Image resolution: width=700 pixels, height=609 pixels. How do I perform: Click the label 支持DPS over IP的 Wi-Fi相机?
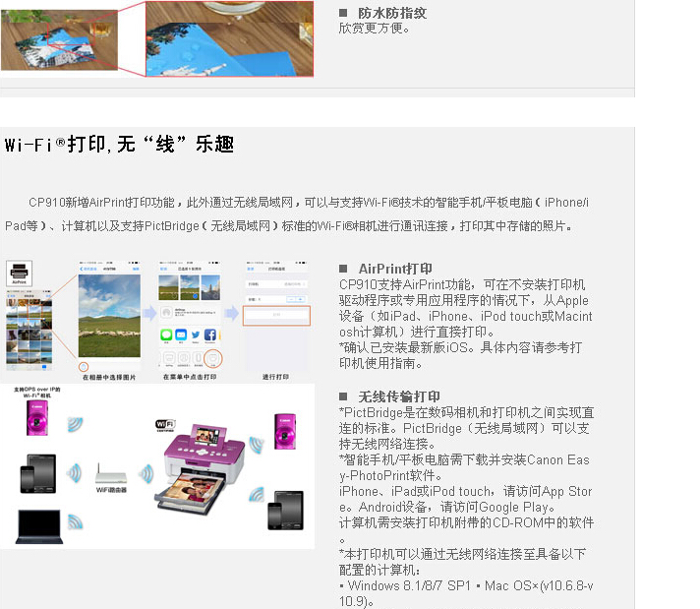pyautogui.click(x=37, y=393)
